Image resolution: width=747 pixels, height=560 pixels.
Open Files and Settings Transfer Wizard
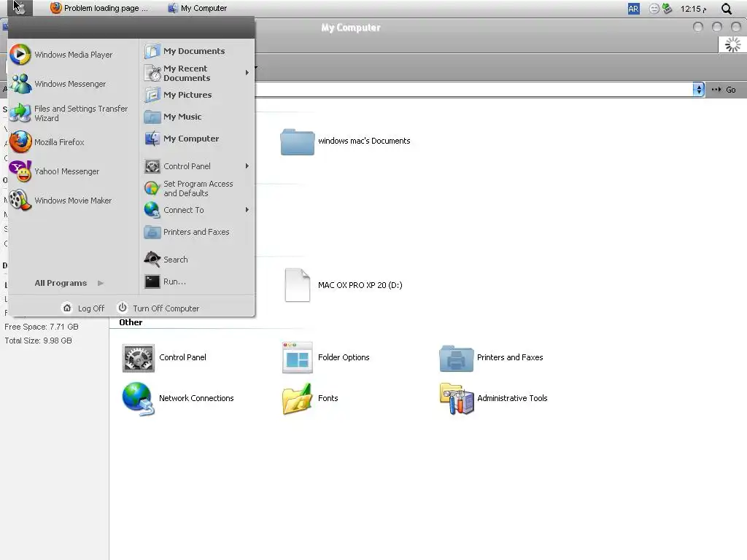(69, 113)
